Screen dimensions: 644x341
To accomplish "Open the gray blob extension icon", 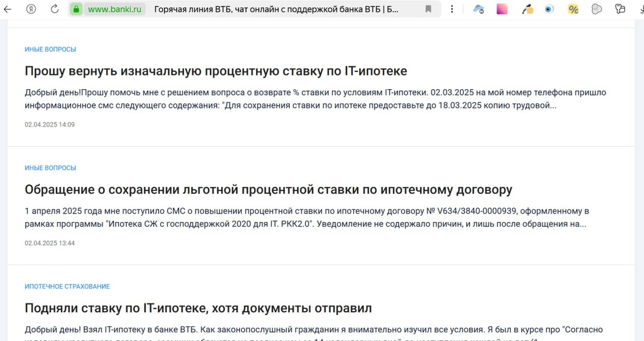I will click(x=596, y=9).
